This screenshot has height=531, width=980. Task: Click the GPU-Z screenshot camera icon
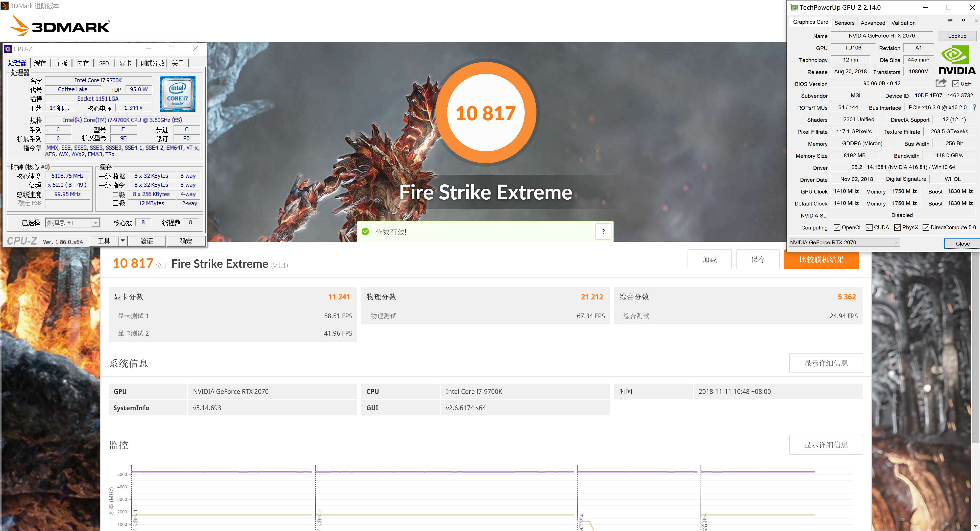click(950, 21)
